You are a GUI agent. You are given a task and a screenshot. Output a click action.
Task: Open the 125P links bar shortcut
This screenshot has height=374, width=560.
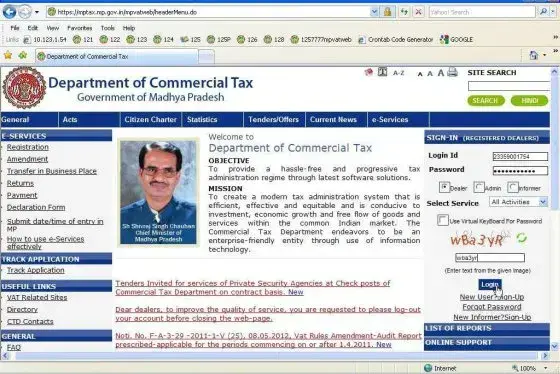pos(219,39)
